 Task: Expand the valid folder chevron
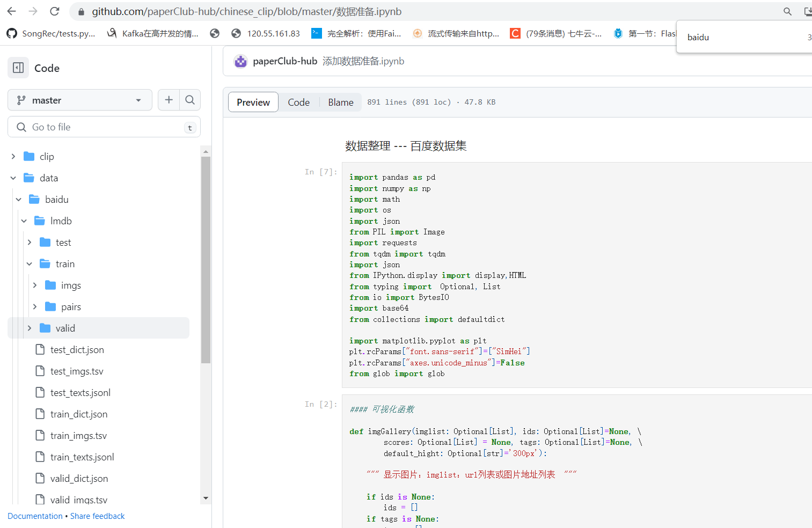point(29,328)
